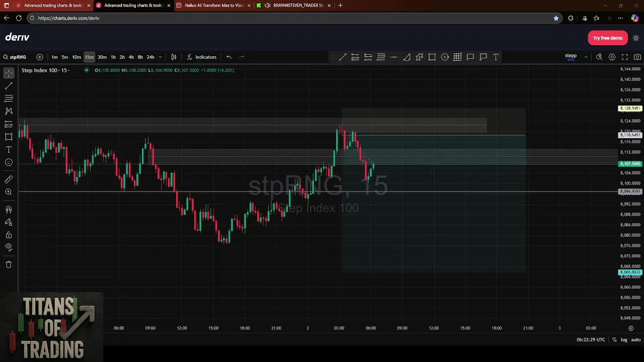Undo the last chart action
Image resolution: width=644 pixels, height=362 pixels.
[229, 57]
